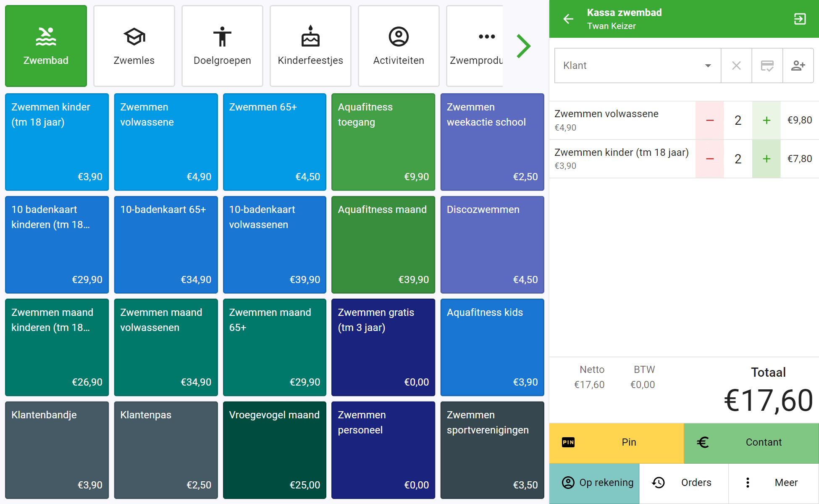The height and width of the screenshot is (504, 819).
Task: Open the Kinderfeestjes category
Action: click(x=310, y=46)
